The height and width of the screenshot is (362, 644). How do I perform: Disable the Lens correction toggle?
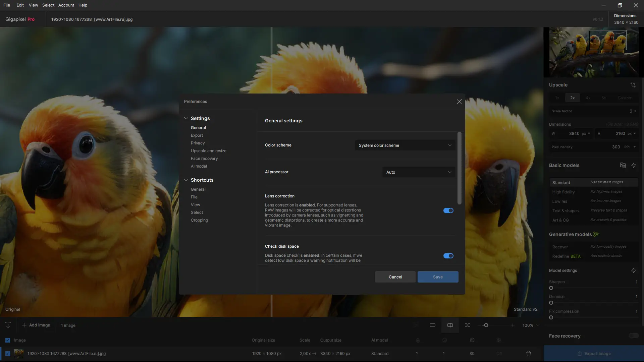click(448, 210)
